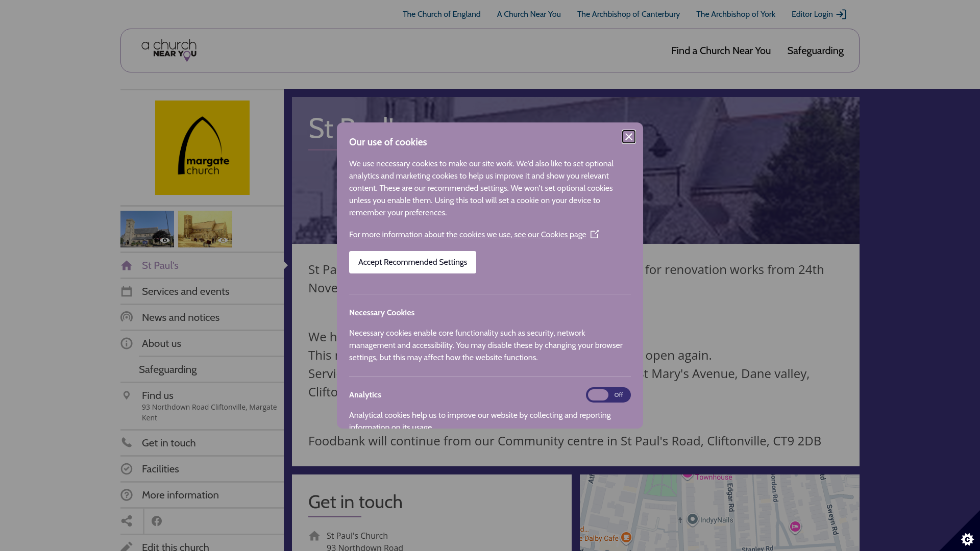Open The Archbishop of Canterbury link
The image size is (980, 551).
click(628, 14)
